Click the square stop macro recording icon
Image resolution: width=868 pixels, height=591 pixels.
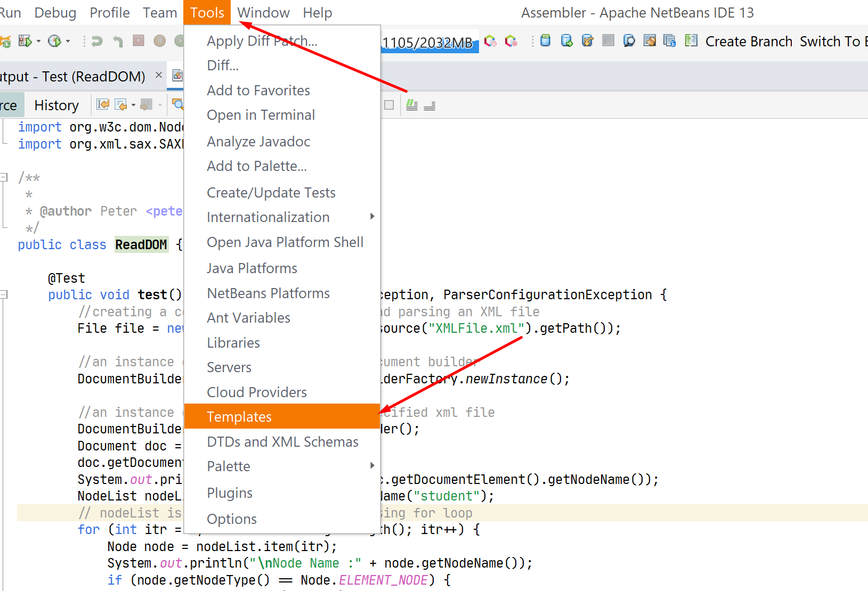(x=389, y=105)
